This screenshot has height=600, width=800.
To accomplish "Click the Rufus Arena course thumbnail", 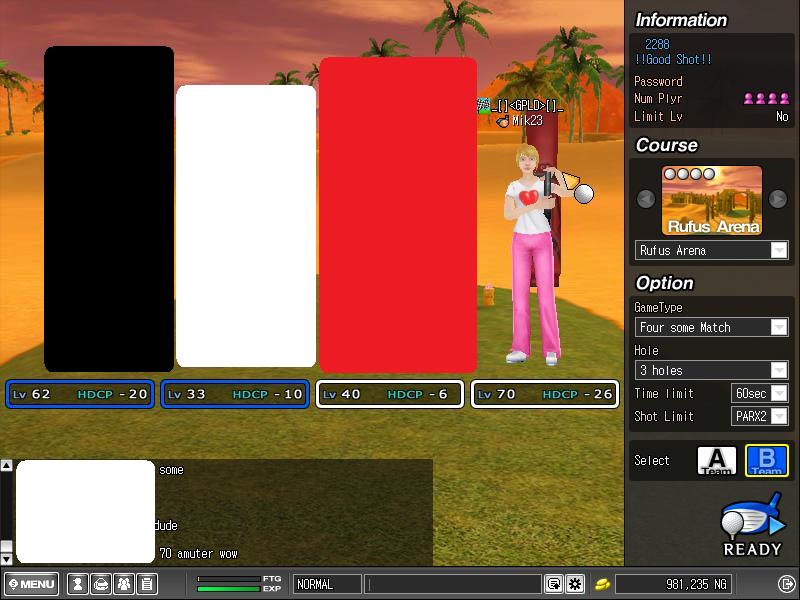I will (x=712, y=200).
